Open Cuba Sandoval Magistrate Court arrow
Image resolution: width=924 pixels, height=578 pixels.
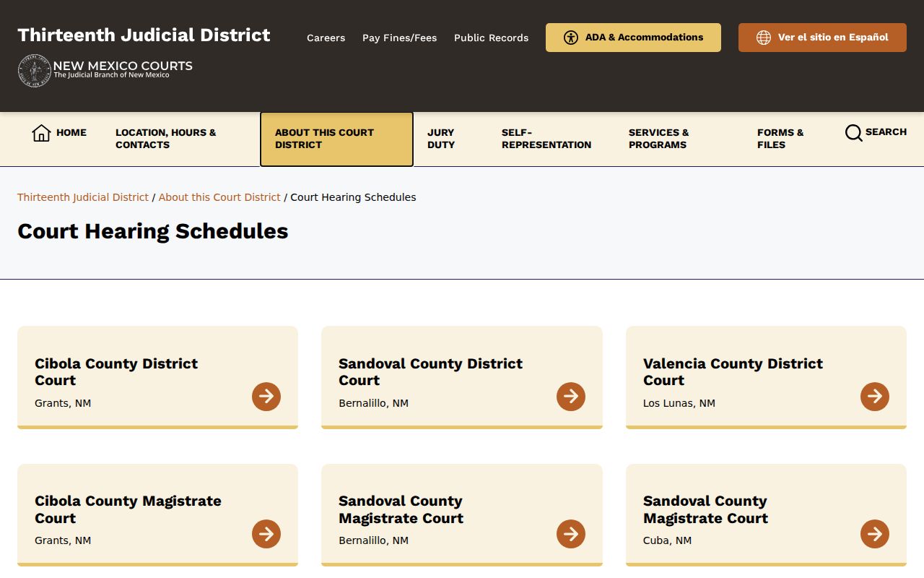[x=875, y=534]
